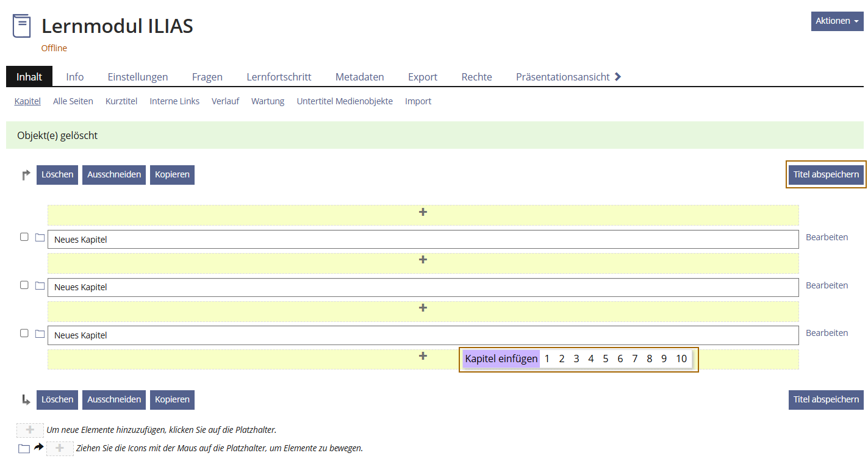Screen dimensions: 868x464
Task: Open the Aktionen dropdown
Action: pyautogui.click(x=837, y=21)
